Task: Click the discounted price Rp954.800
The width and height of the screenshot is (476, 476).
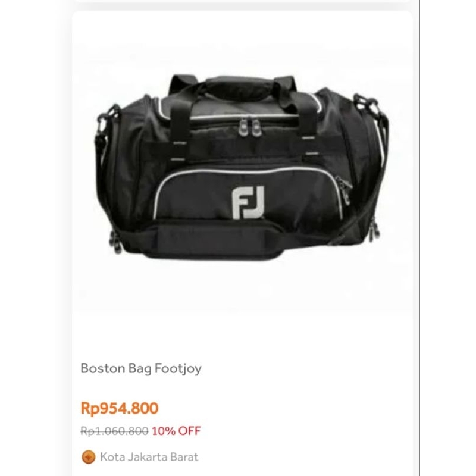Action: [120, 408]
